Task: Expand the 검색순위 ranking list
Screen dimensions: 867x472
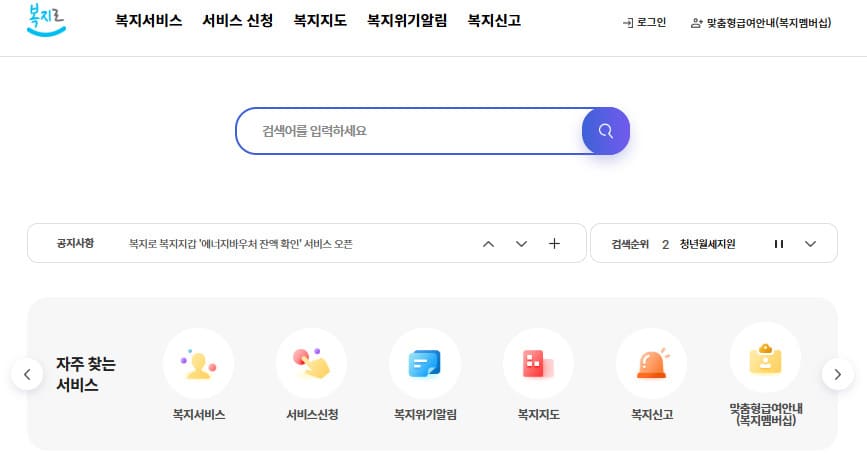Action: (x=811, y=244)
